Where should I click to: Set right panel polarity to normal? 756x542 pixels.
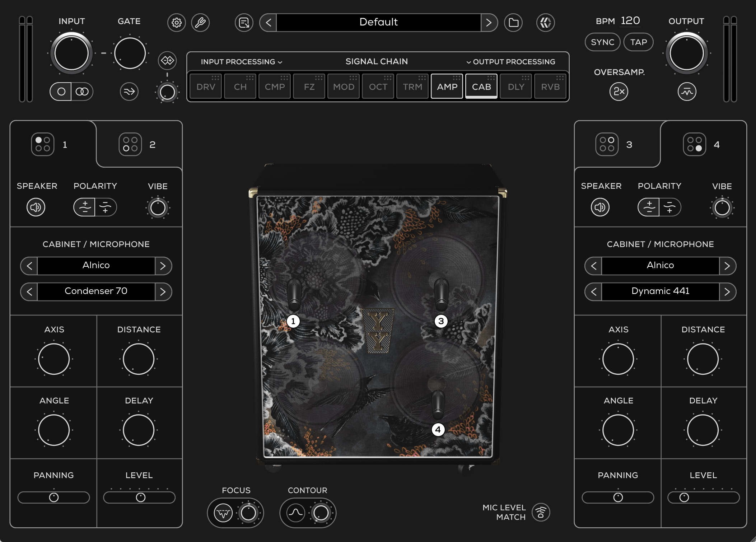click(649, 207)
